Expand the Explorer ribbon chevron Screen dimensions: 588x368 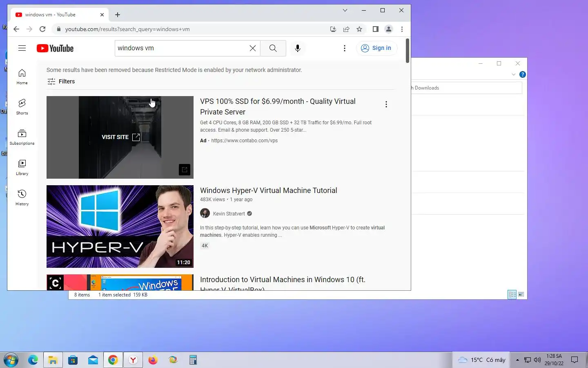coord(514,74)
